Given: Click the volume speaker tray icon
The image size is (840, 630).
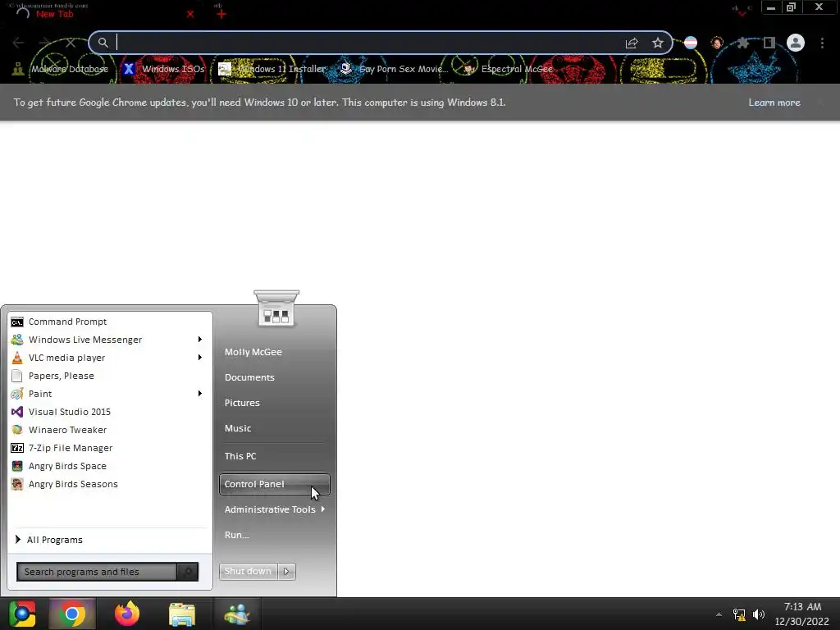Looking at the screenshot, I should point(759,614).
